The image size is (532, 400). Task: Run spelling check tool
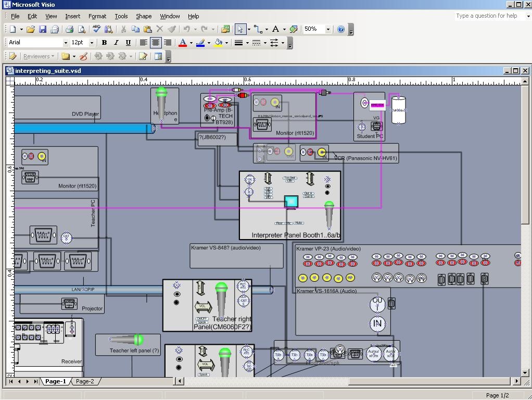click(x=96, y=29)
